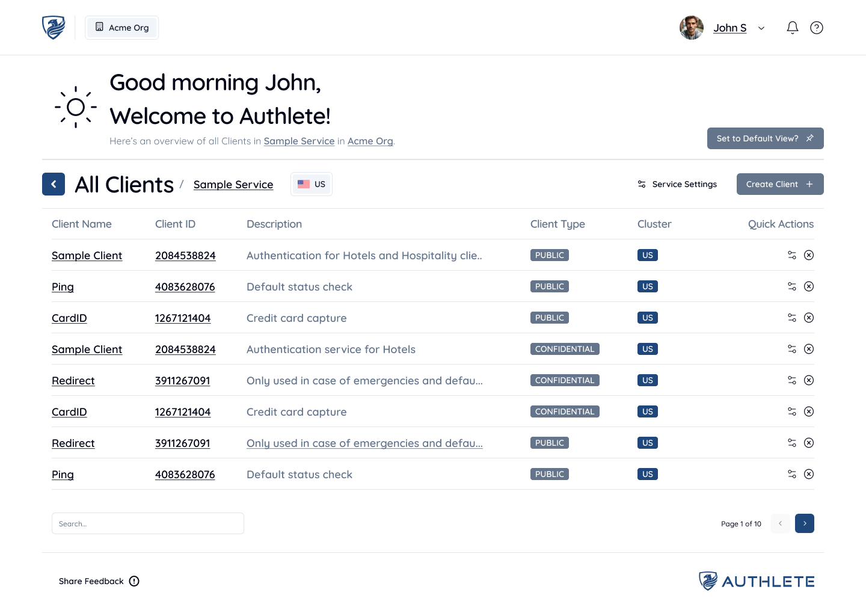866x616 pixels.
Task: Click the 'All Clients' heading
Action: click(124, 185)
